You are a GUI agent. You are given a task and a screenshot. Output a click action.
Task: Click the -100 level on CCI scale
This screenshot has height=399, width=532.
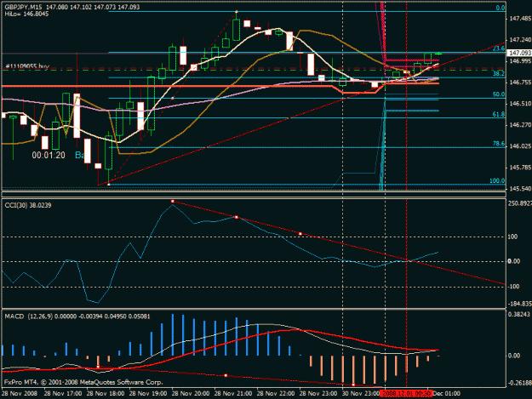(513, 287)
